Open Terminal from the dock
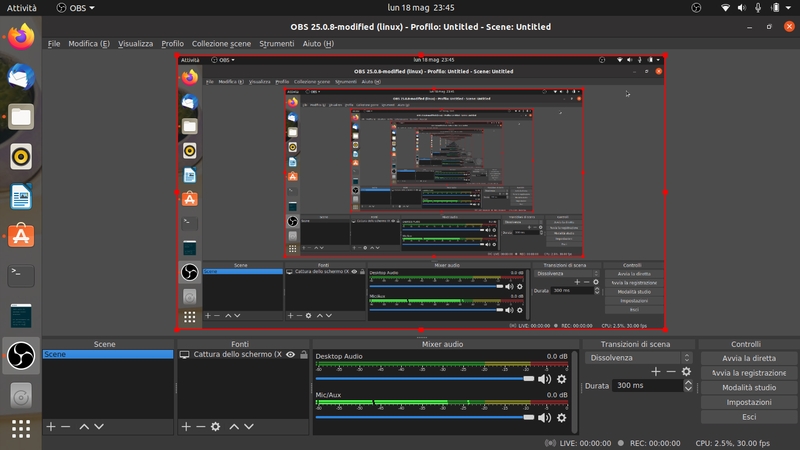800x450 pixels. pyautogui.click(x=21, y=276)
